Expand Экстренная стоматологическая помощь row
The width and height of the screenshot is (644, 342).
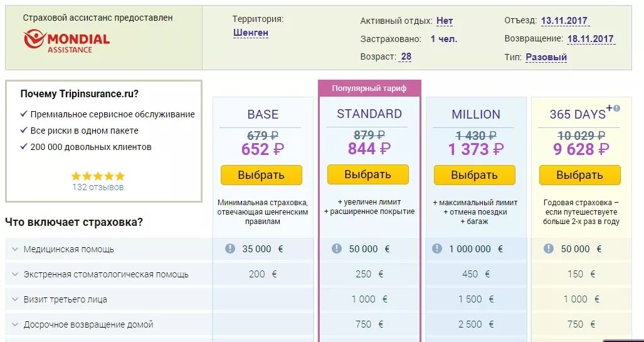point(16,274)
